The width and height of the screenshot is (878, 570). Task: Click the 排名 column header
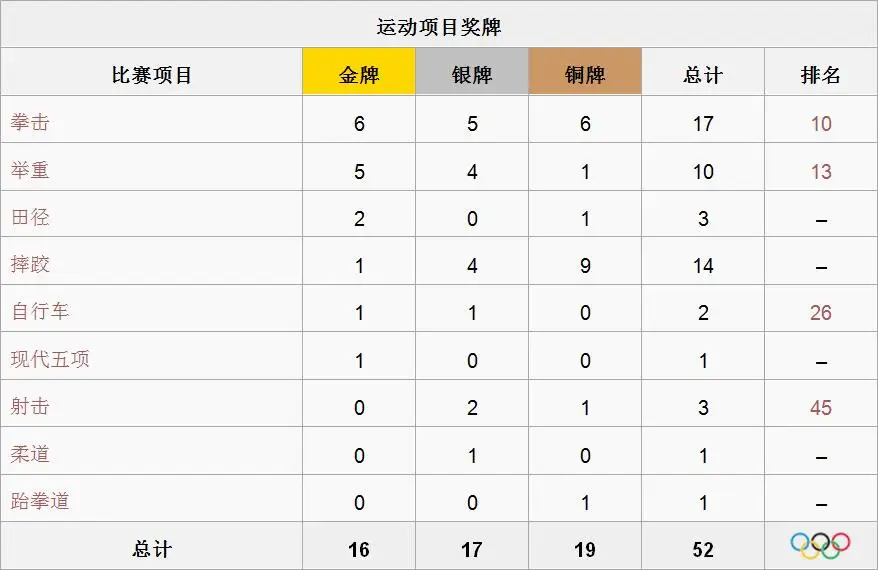pos(821,74)
